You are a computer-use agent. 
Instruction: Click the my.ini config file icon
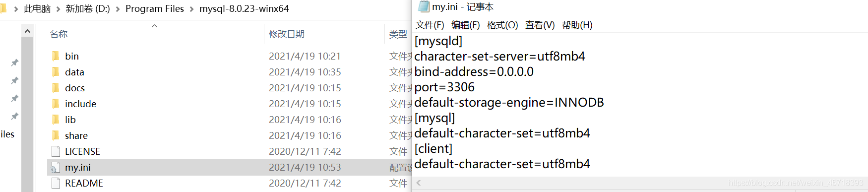coord(56,168)
